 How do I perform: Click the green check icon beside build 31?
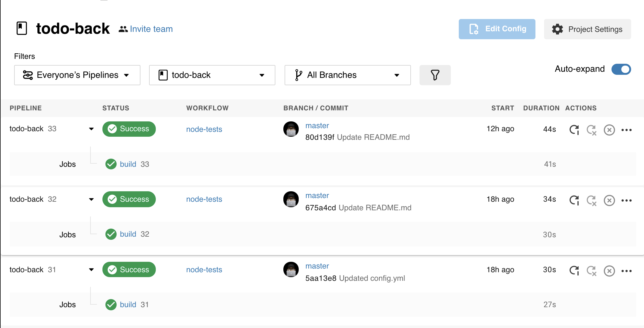tap(111, 304)
